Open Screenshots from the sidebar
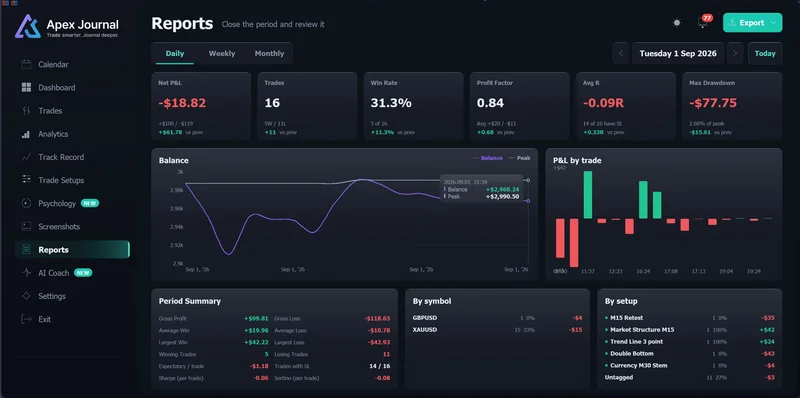Image resolution: width=800 pixels, height=398 pixels. [x=72, y=227]
